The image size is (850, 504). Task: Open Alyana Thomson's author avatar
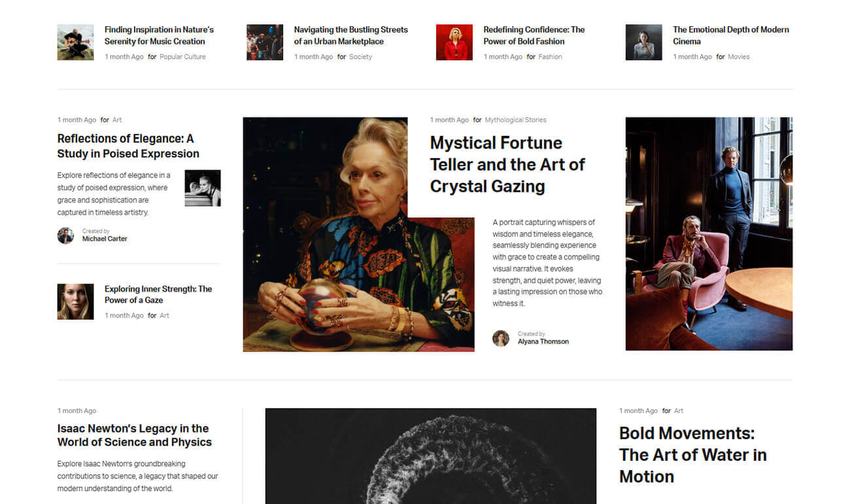501,338
